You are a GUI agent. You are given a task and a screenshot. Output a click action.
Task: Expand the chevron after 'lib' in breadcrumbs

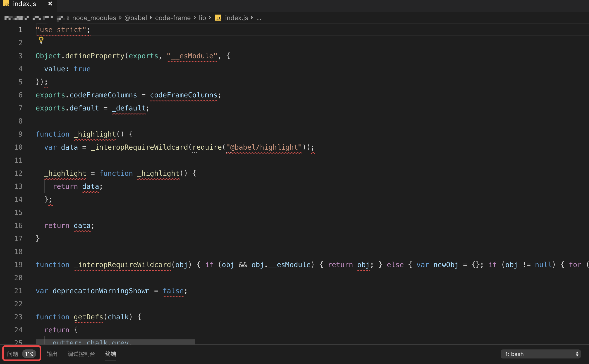click(x=210, y=18)
